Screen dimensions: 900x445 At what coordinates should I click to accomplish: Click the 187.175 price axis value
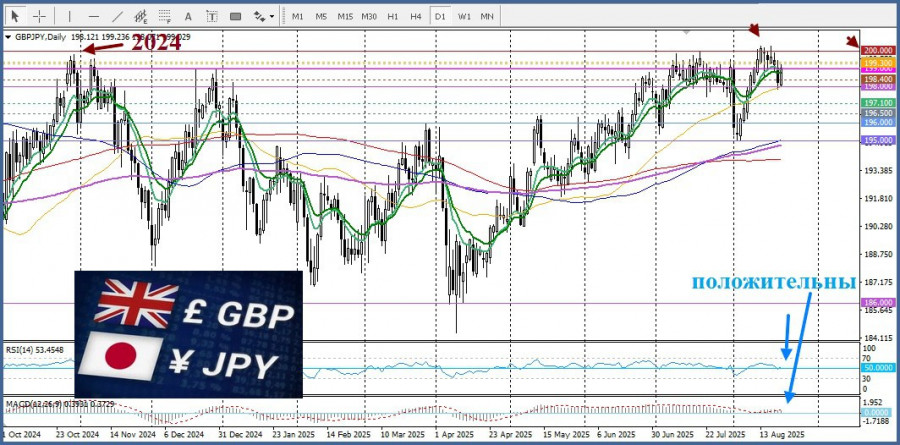(x=879, y=282)
